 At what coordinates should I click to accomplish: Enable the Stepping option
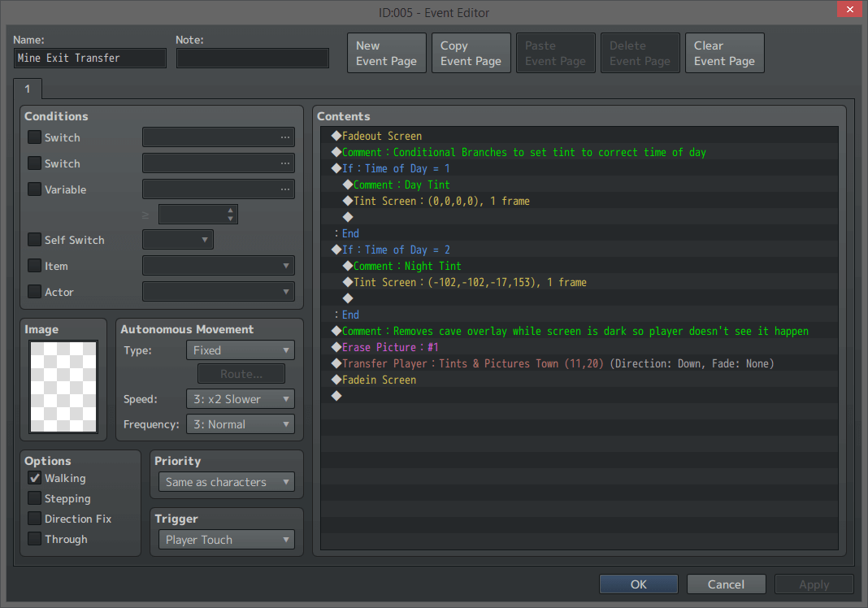(x=34, y=498)
